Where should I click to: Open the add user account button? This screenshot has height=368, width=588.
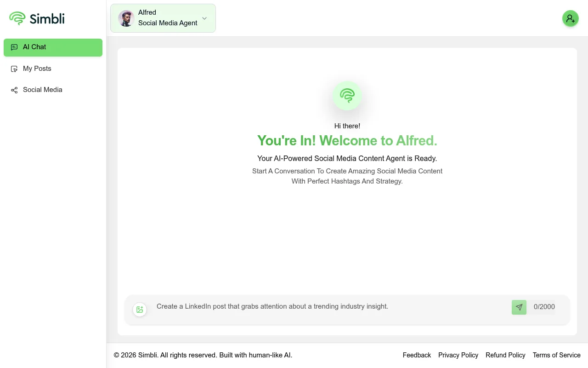(571, 18)
